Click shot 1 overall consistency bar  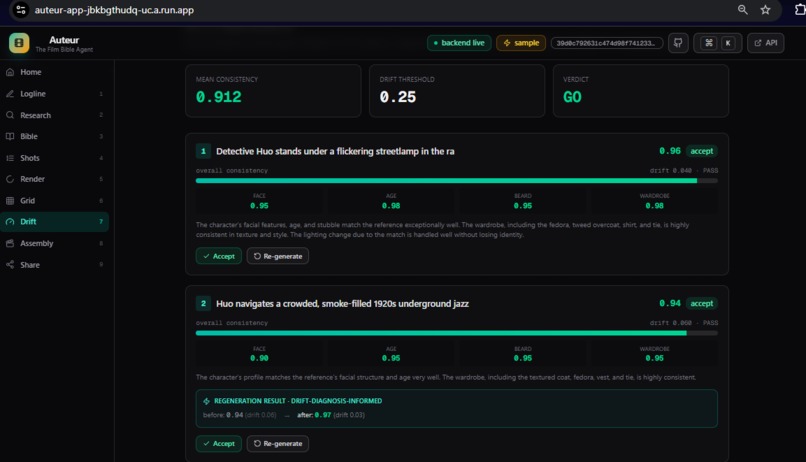(x=456, y=181)
